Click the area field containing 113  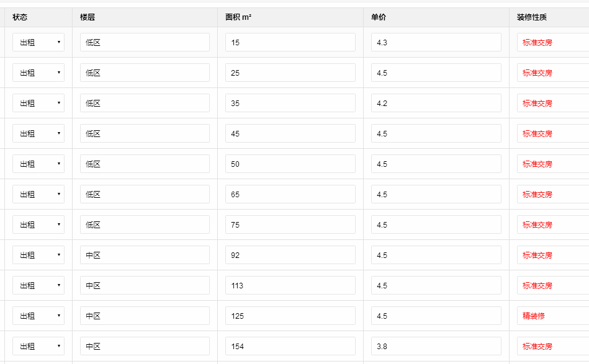coord(290,285)
